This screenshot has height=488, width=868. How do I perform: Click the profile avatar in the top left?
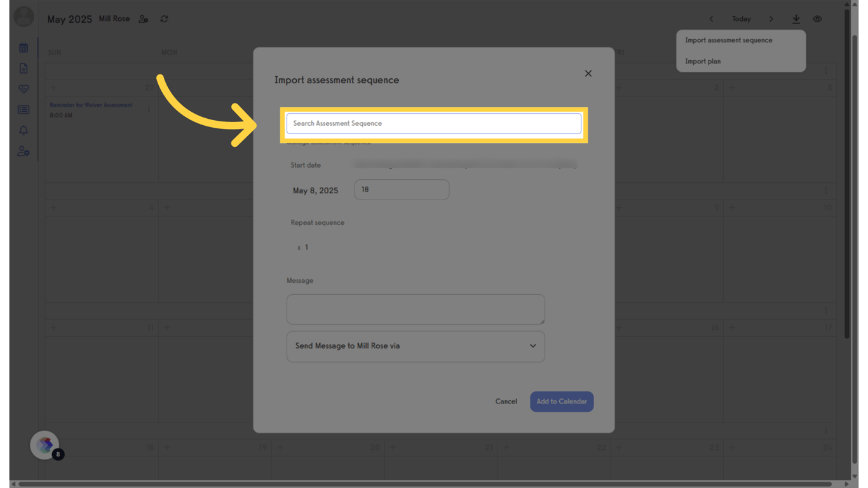(x=24, y=17)
